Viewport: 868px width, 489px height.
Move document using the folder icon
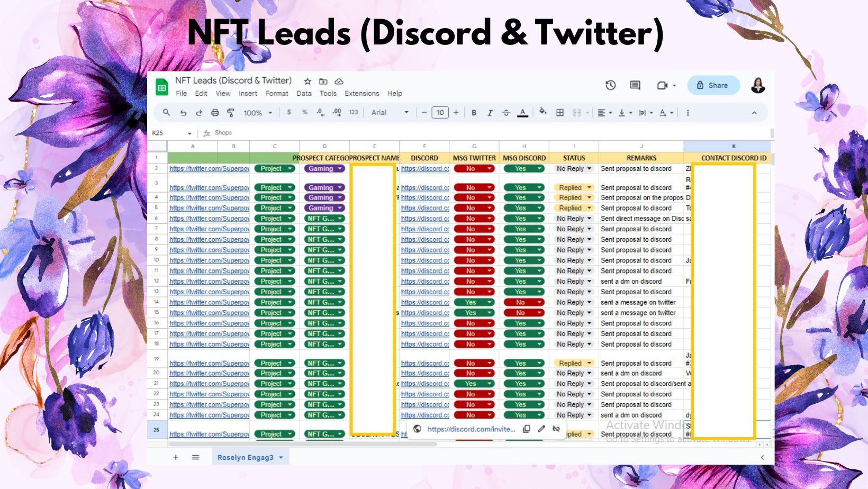pos(323,81)
